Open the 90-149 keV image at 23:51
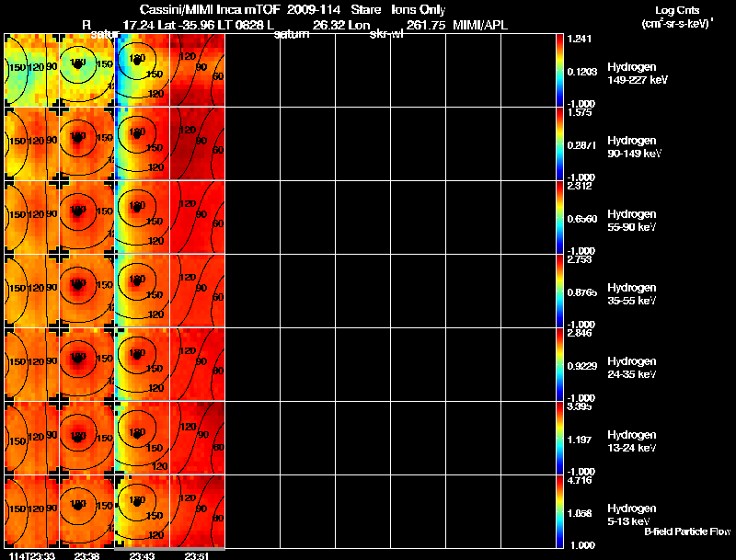 pyautogui.click(x=197, y=144)
